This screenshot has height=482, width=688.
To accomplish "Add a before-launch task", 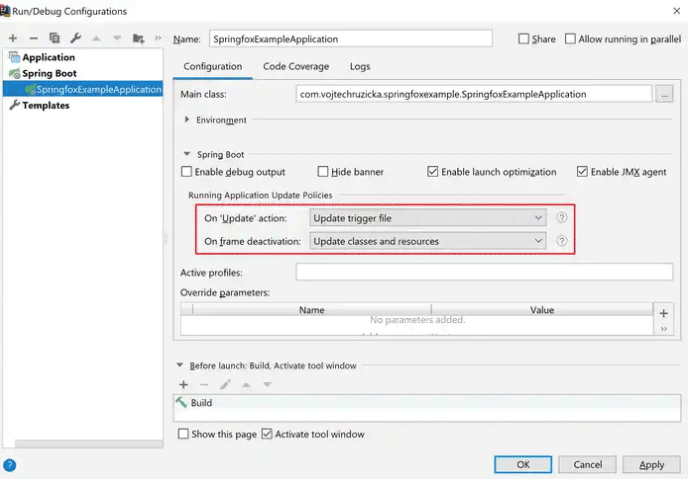I will point(183,384).
